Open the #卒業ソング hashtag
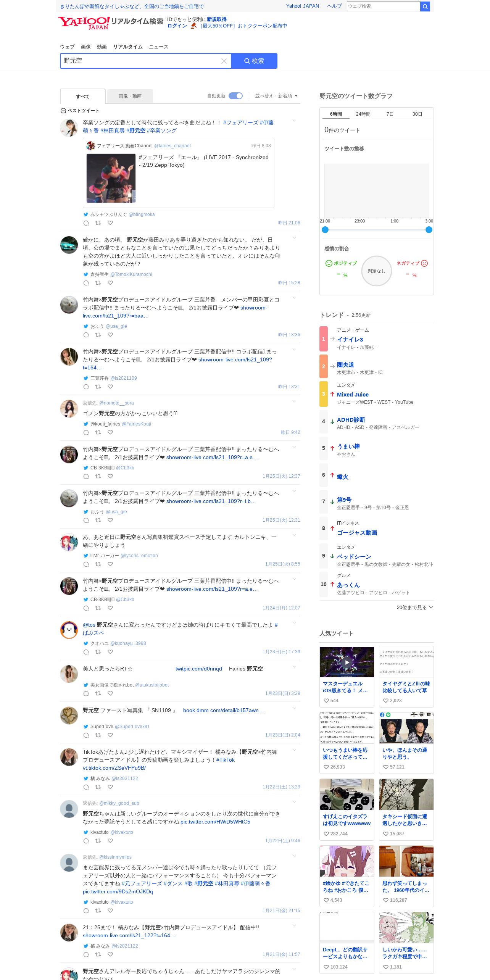The height and width of the screenshot is (980, 490). pyautogui.click(x=162, y=131)
